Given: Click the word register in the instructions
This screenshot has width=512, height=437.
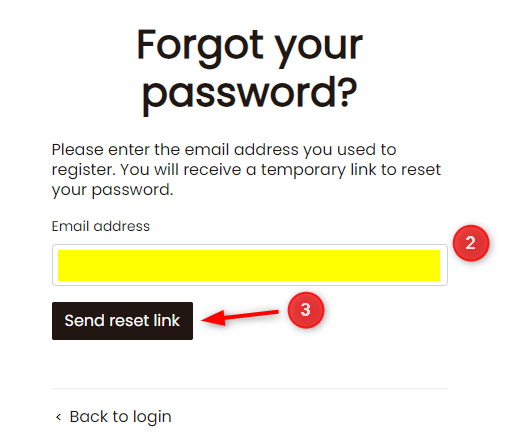Looking at the screenshot, I should click(x=83, y=170).
